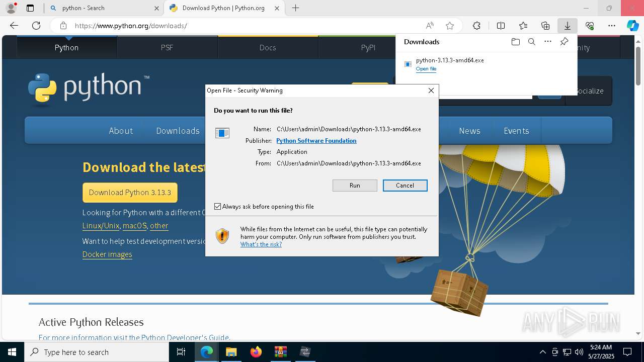
Task: Open the PSF top navigation item
Action: tap(167, 47)
